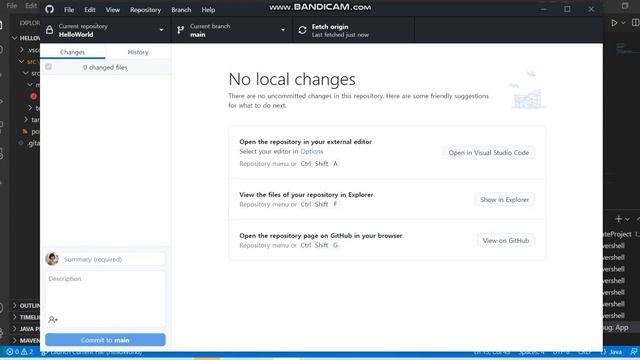The width and height of the screenshot is (640, 360).
Task: Open the Run dropdown chevron in VS Code
Action: pos(623,23)
